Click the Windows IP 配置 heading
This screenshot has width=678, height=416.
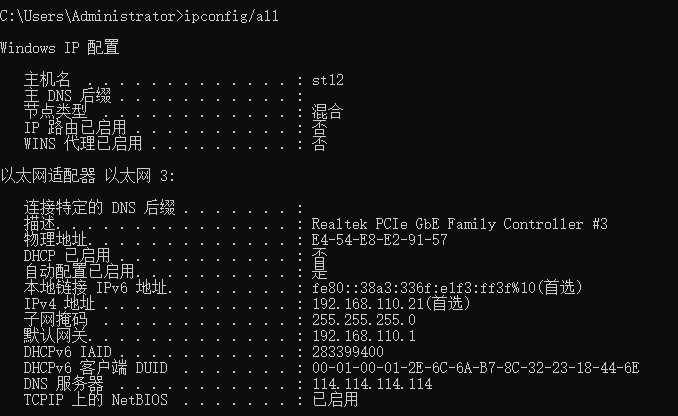tap(61, 47)
